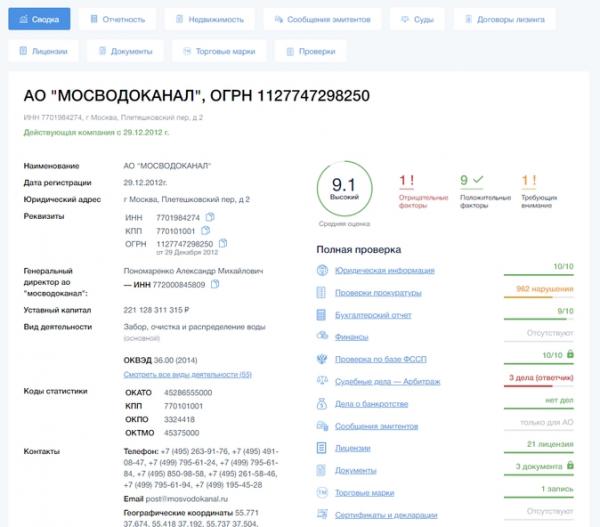Copy the ОГРН 1127747298250 value
This screenshot has width=600, height=527.
(223, 243)
